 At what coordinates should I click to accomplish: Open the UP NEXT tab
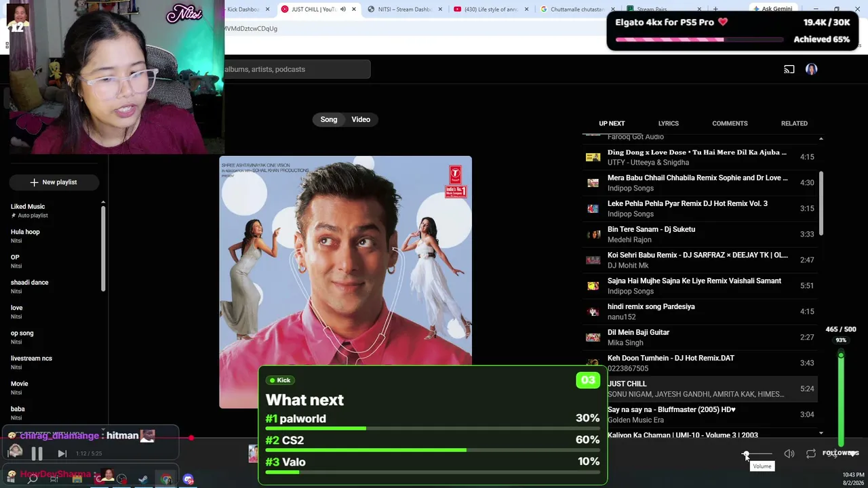[x=612, y=123]
